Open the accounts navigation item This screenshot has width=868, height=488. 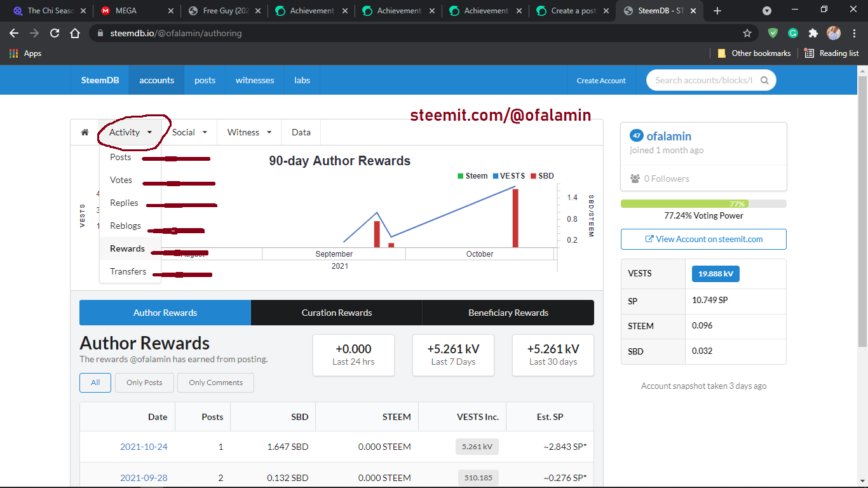pyautogui.click(x=157, y=80)
